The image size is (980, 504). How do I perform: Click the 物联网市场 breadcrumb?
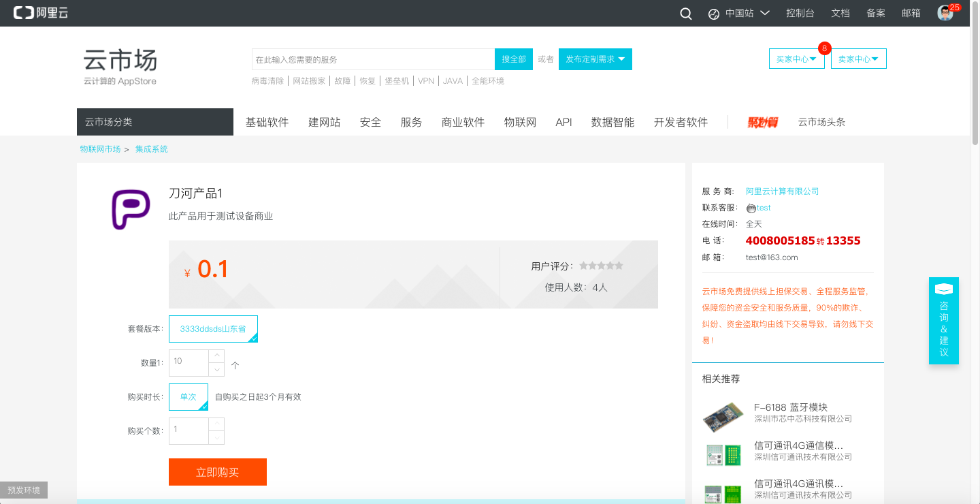click(100, 149)
